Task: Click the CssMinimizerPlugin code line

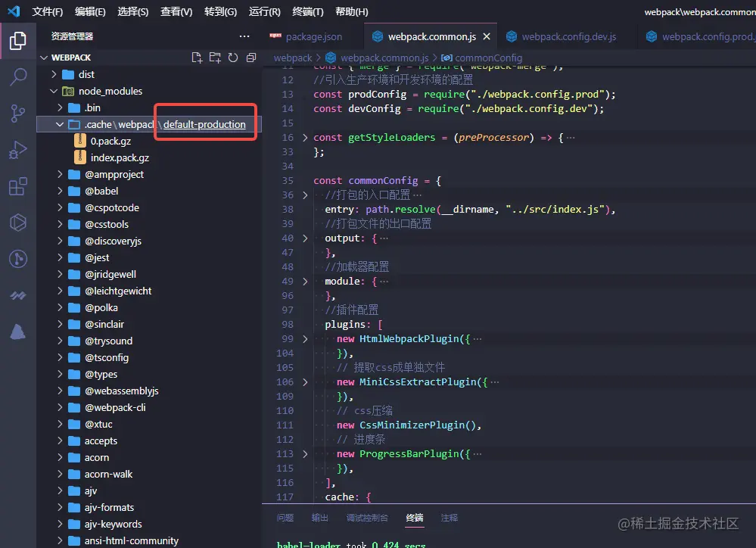Action: coord(409,425)
